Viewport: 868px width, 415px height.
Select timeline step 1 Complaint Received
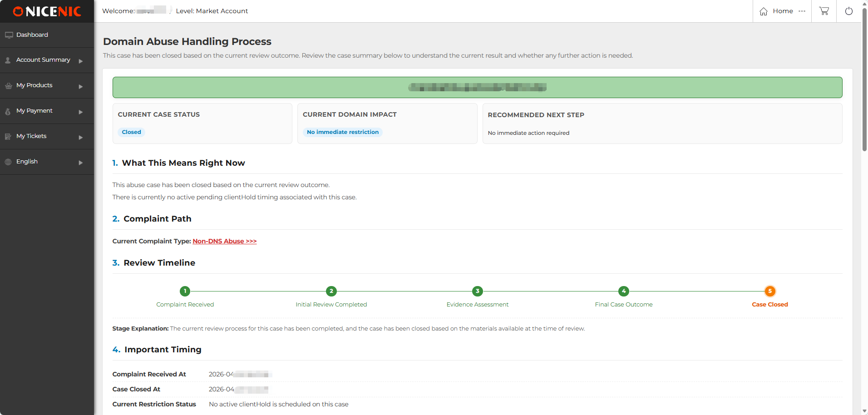coord(185,291)
